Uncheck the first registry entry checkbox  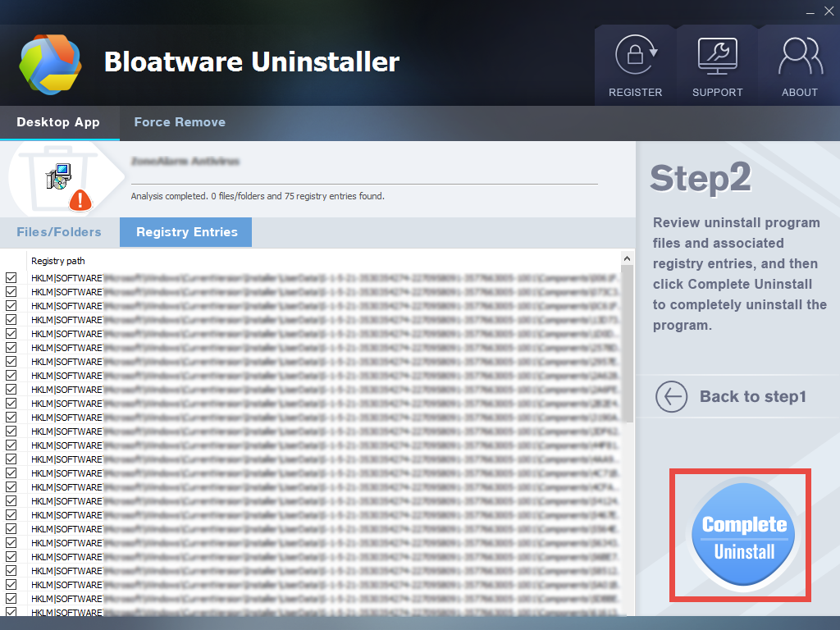[x=11, y=278]
